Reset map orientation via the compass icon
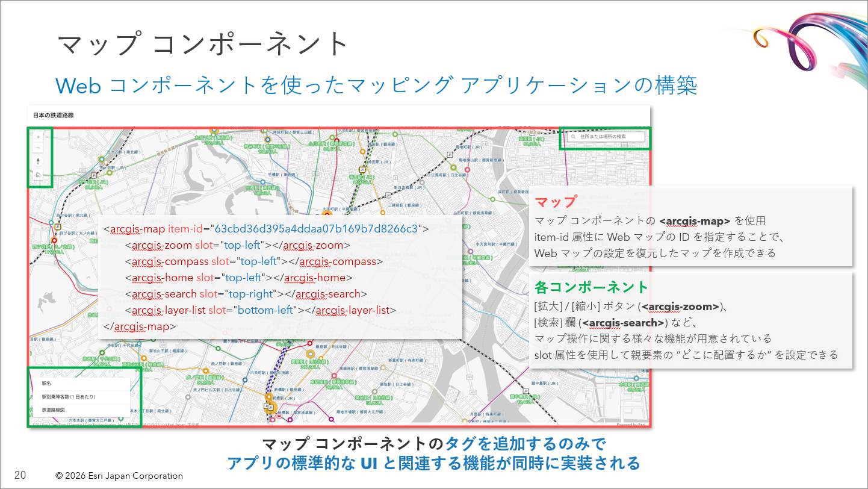Image resolution: width=868 pixels, height=489 pixels. pos(38,161)
